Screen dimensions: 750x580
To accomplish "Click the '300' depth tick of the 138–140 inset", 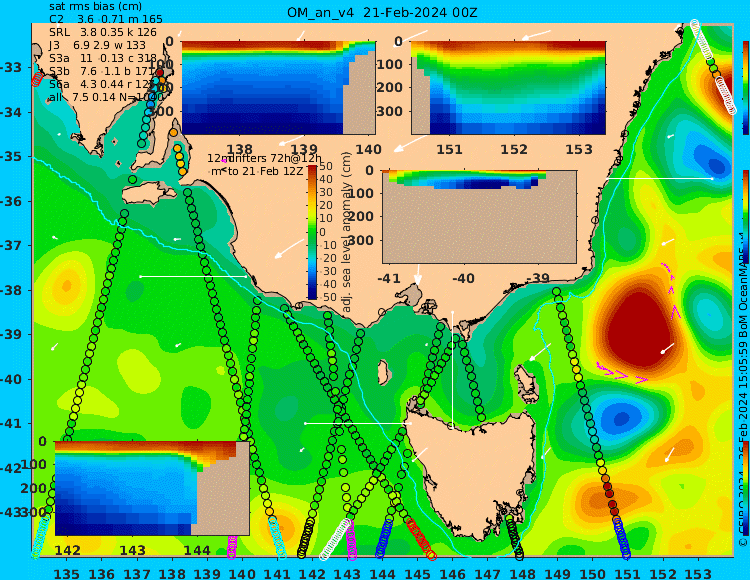I will pyautogui.click(x=161, y=111).
